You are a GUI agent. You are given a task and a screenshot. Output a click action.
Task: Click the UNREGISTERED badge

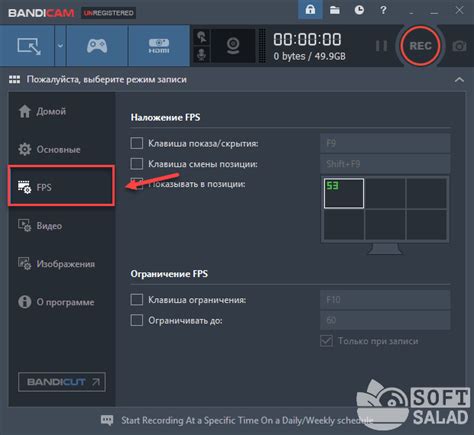[x=108, y=13]
